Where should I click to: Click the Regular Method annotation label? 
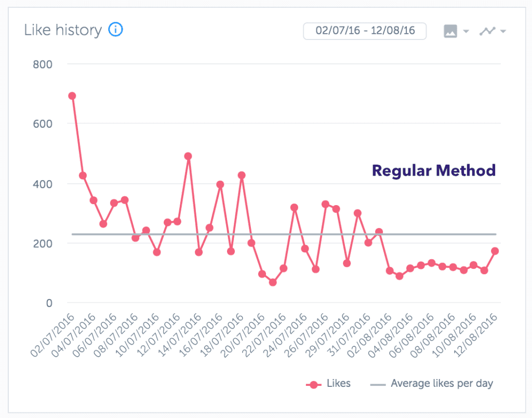click(x=434, y=170)
